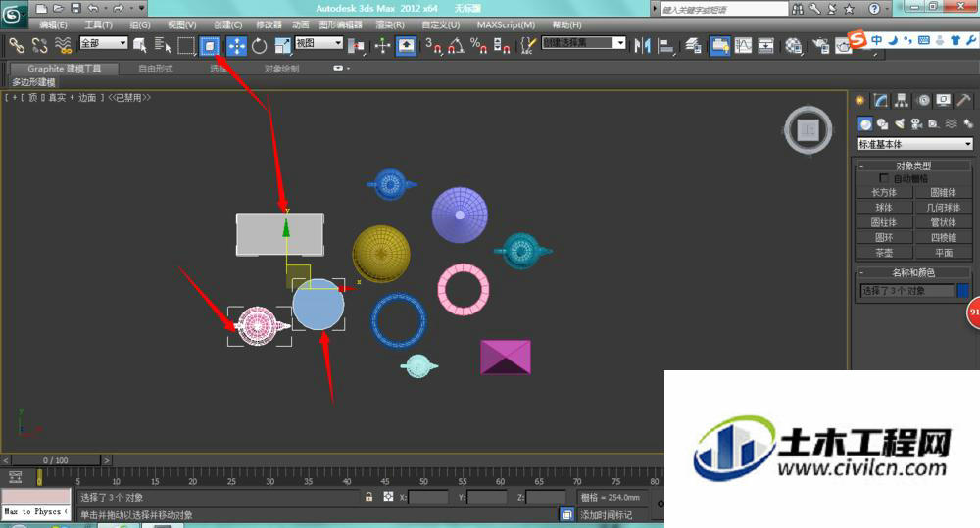This screenshot has width=980, height=528.
Task: Open the Curve Editor icon
Action: 743,46
